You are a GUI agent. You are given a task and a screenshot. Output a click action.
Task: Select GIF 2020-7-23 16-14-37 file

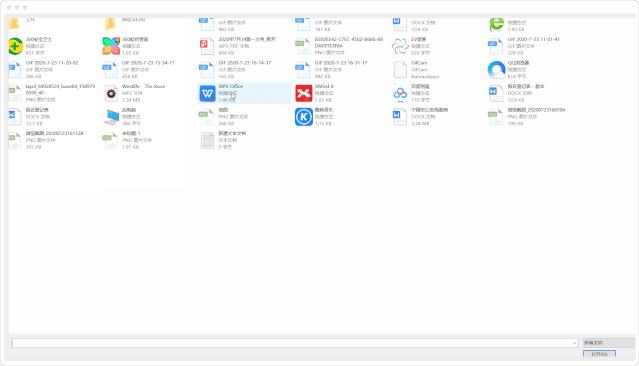pos(235,70)
